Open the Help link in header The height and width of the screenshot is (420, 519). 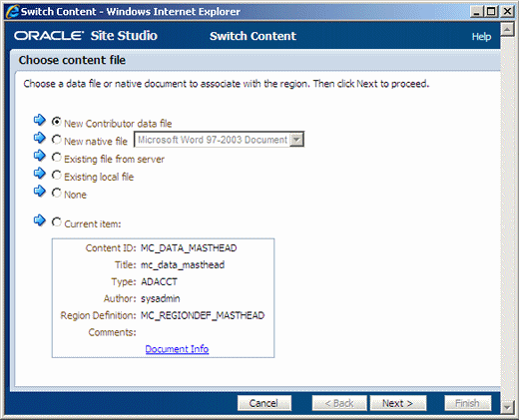click(x=481, y=37)
